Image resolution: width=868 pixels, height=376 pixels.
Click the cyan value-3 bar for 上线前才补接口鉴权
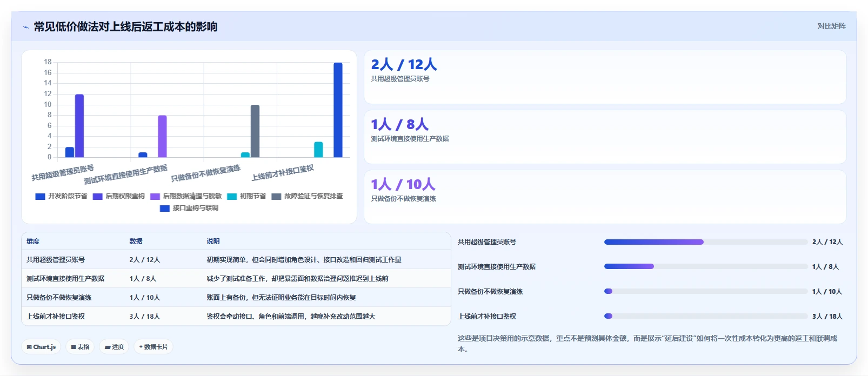318,150
